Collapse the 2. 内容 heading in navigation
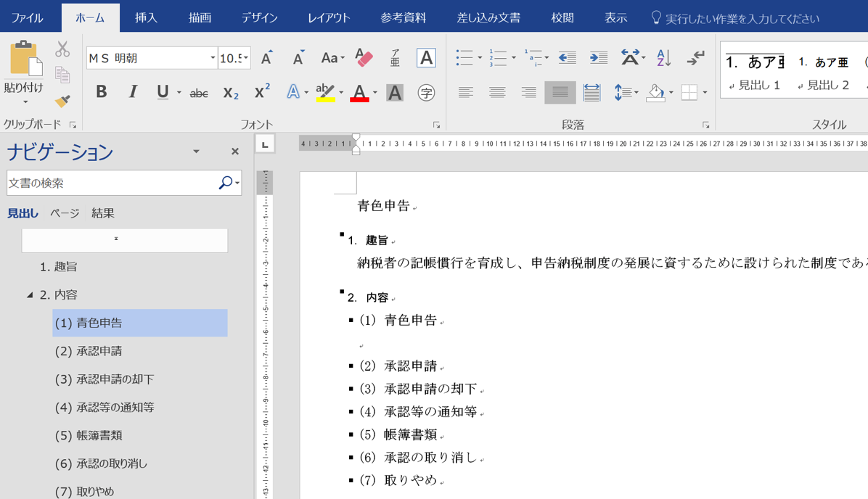Screen dimensions: 868x499 point(30,295)
